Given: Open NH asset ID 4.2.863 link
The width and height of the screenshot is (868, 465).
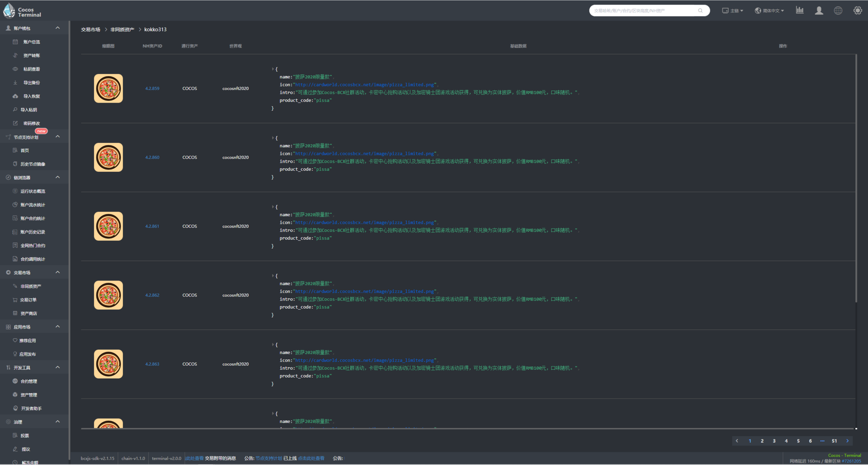Looking at the screenshot, I should (152, 364).
